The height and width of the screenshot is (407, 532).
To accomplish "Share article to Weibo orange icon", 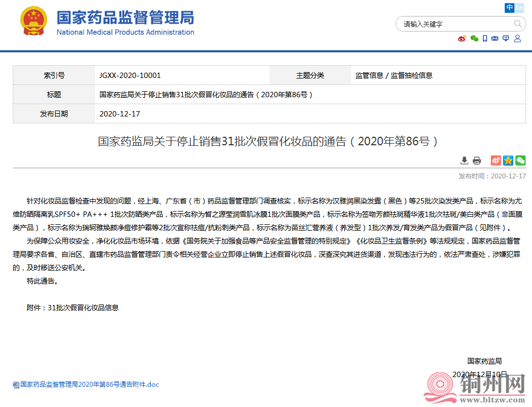I will coord(496,160).
